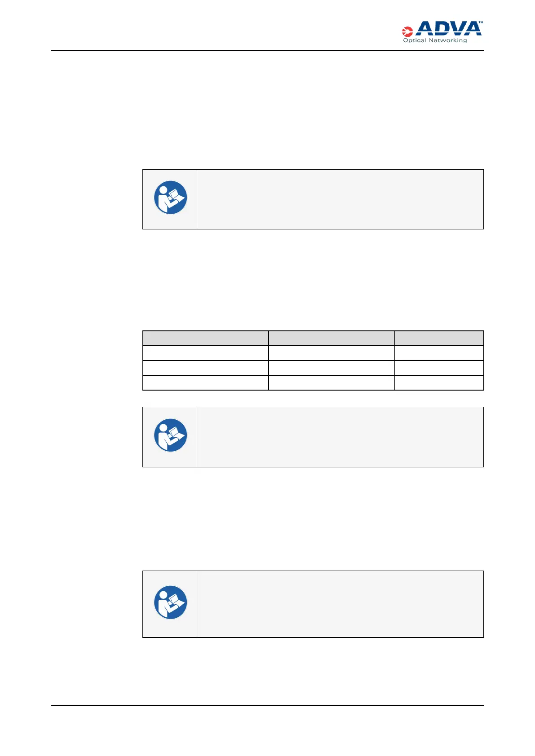Click inside the bottom gray note text box
535x756 pixels.
pyautogui.click(x=340, y=604)
